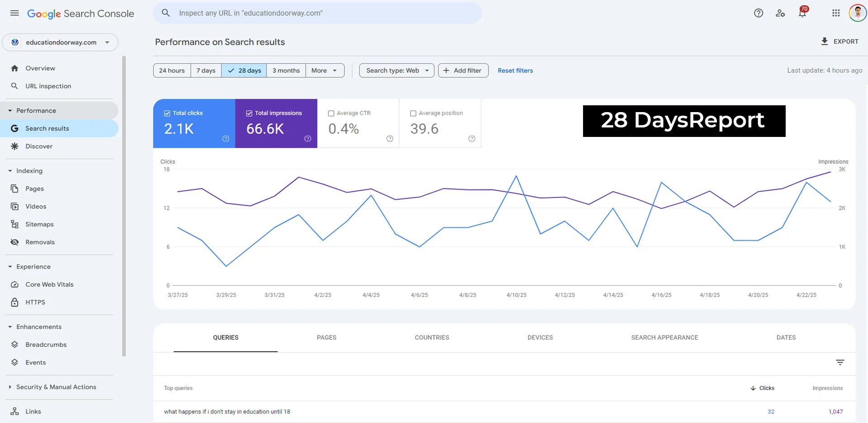Click the Links network icon
Viewport: 868px width, 423px height.
(x=14, y=411)
